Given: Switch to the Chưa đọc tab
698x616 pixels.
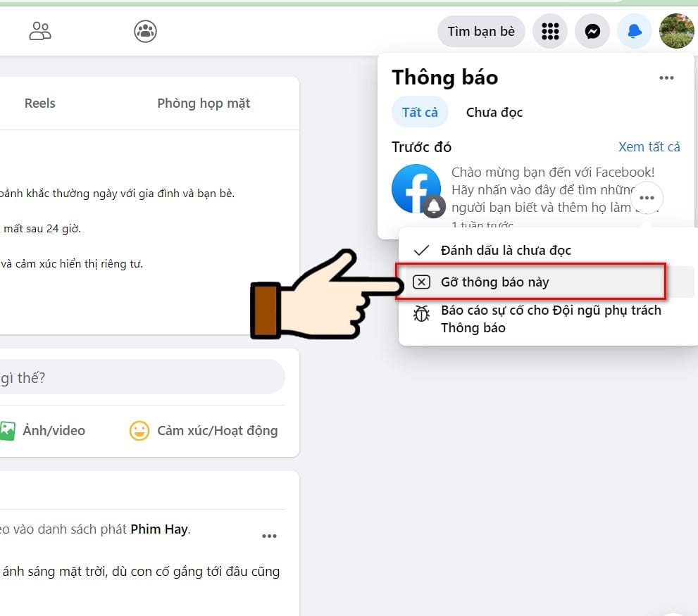Looking at the screenshot, I should tap(494, 112).
